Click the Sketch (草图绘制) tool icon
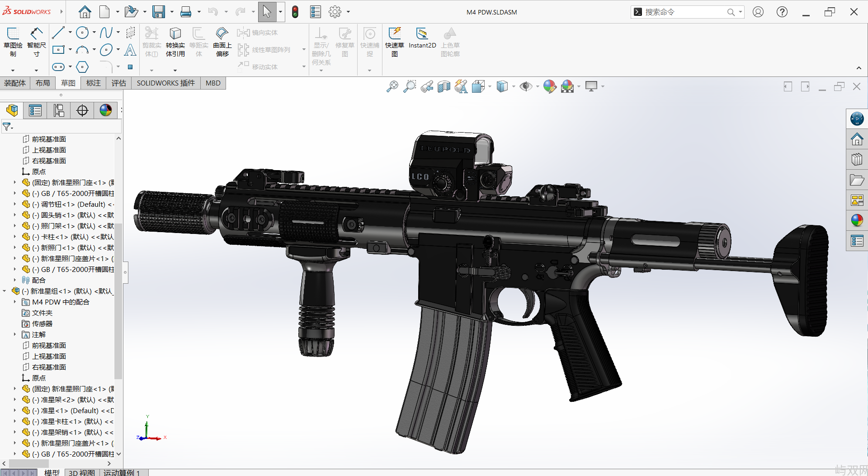The width and height of the screenshot is (868, 476). pos(13,34)
